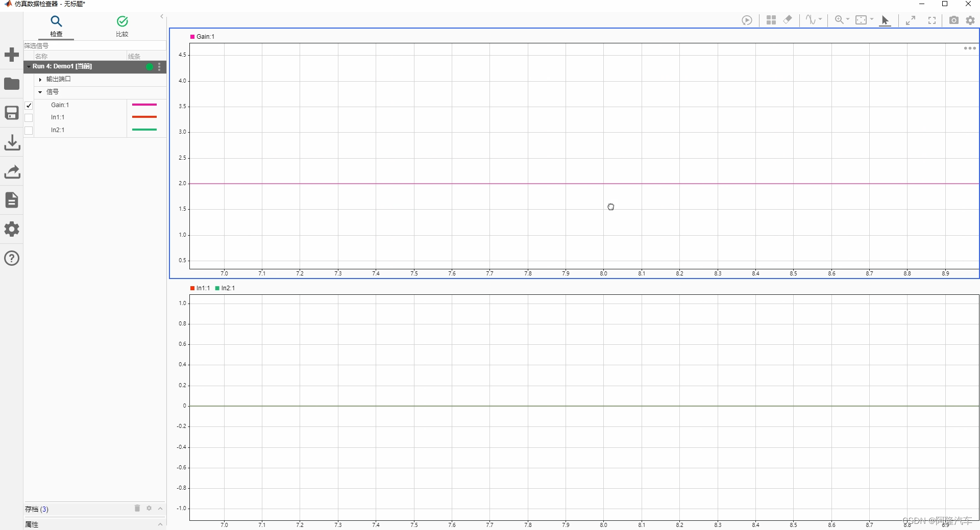The height and width of the screenshot is (530, 980).
Task: Enable plotting of In2:1 signal
Action: tap(29, 131)
